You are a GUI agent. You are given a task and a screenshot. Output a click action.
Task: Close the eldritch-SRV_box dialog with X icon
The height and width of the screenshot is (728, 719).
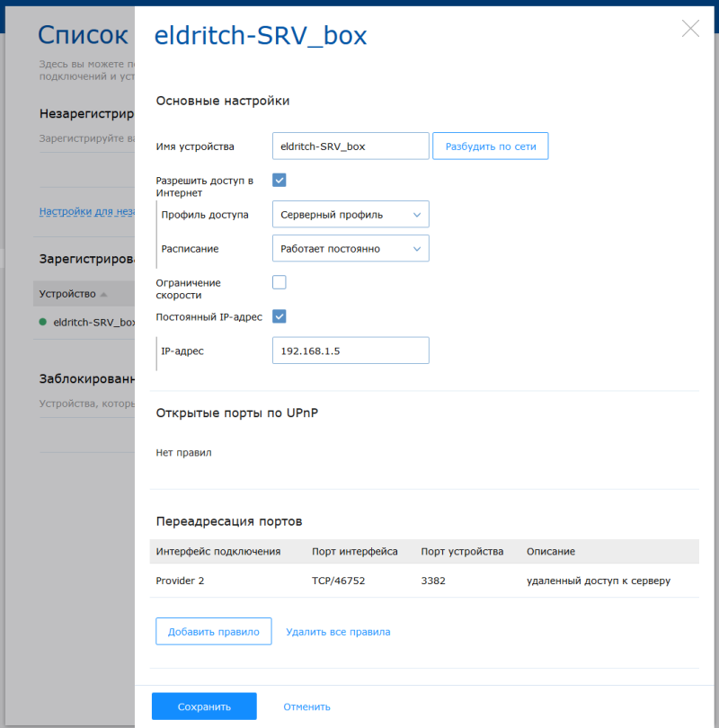click(690, 29)
